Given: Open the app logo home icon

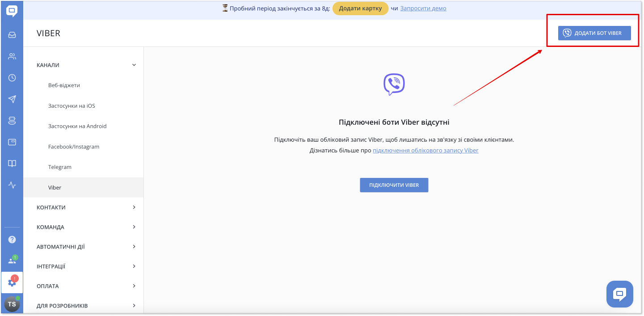Looking at the screenshot, I should click(x=12, y=11).
